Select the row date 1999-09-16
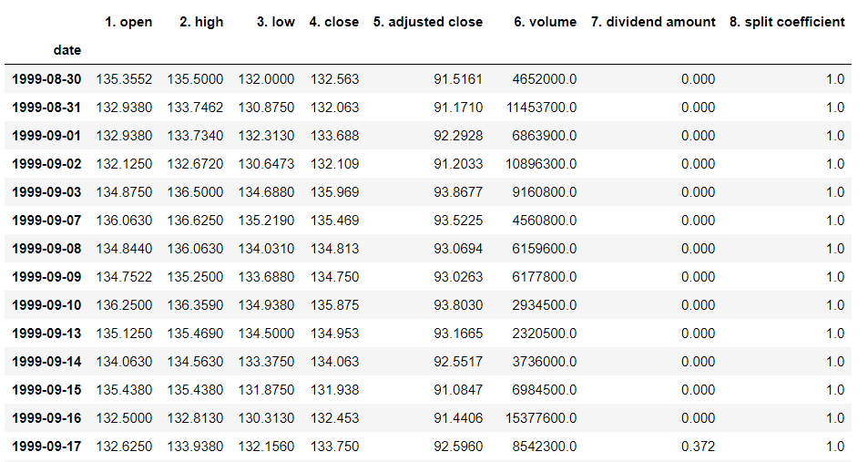 [x=46, y=418]
